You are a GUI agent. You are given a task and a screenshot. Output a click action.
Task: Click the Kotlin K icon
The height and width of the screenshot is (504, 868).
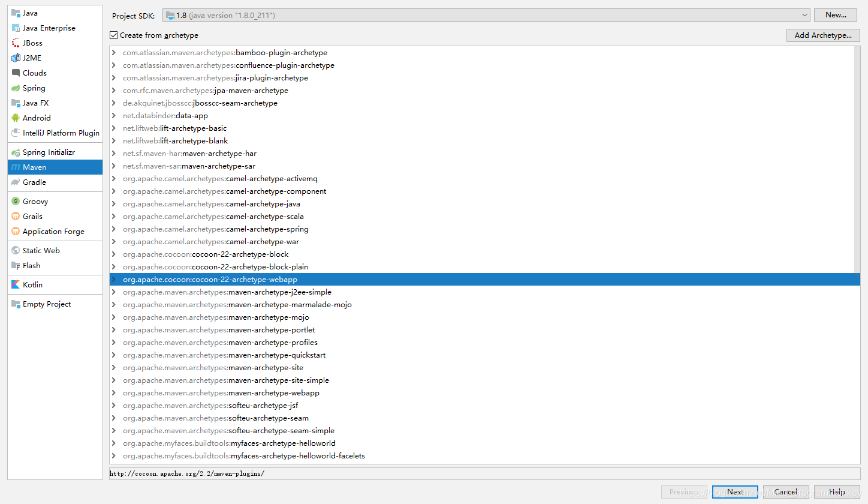click(x=16, y=284)
